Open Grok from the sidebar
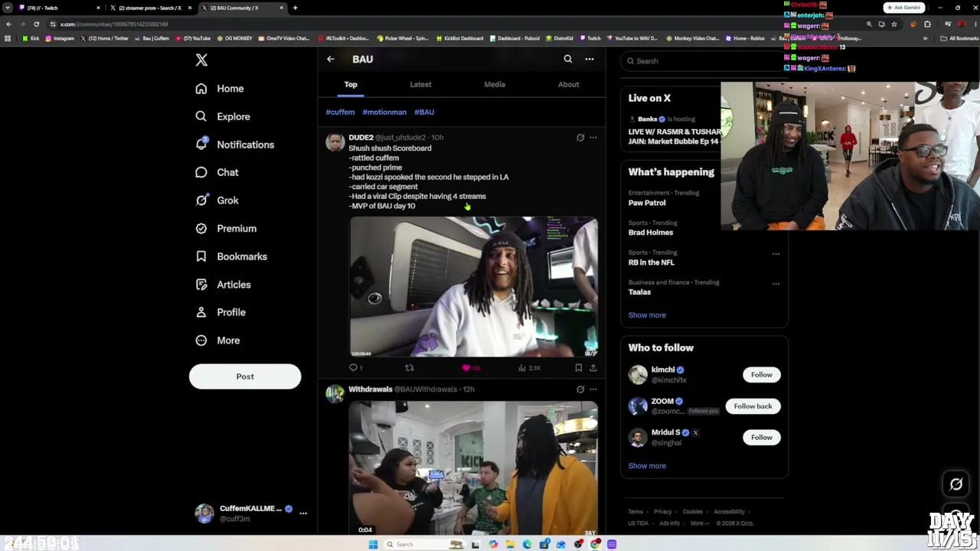Image resolution: width=980 pixels, height=551 pixels. pyautogui.click(x=217, y=201)
